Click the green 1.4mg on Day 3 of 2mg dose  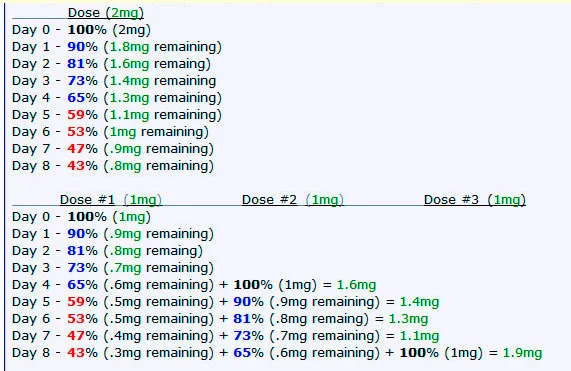129,80
